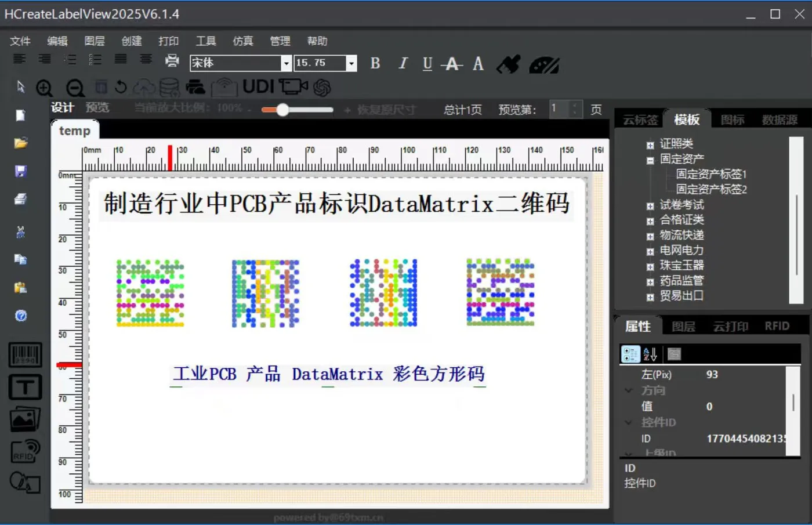Switch property grid to alphabetical sort
Screen dimensions: 812x525
pyautogui.click(x=650, y=354)
